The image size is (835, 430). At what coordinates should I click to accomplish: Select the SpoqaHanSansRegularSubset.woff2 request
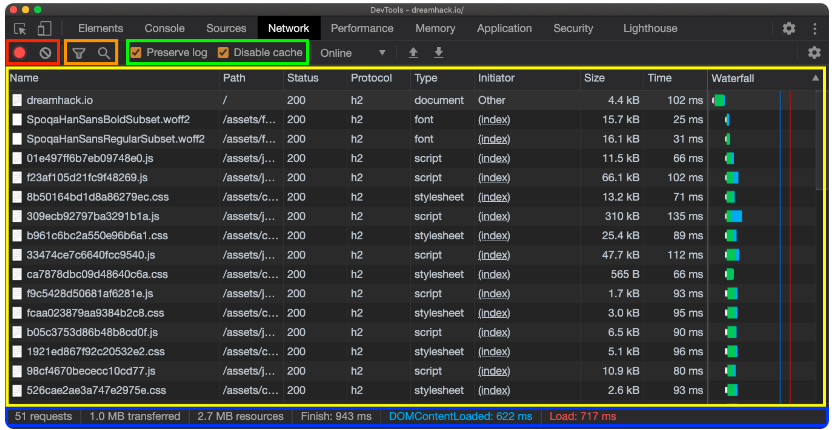coord(411,139)
